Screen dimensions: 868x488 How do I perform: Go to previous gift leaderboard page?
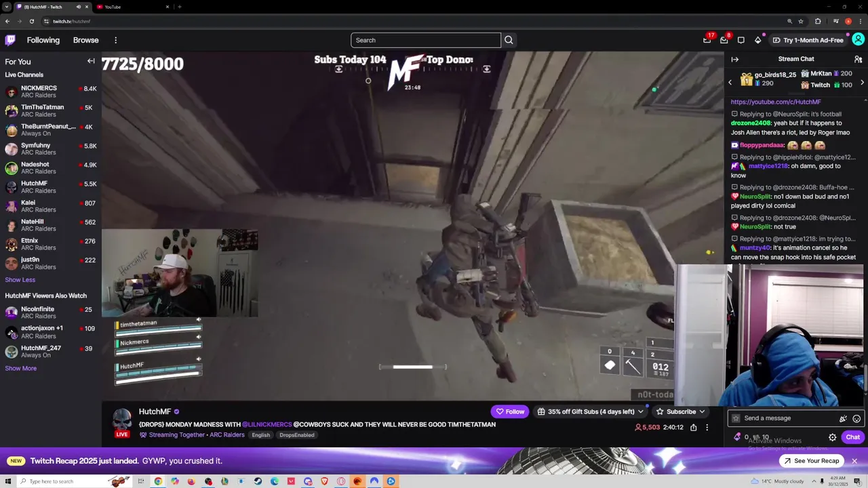click(x=730, y=82)
